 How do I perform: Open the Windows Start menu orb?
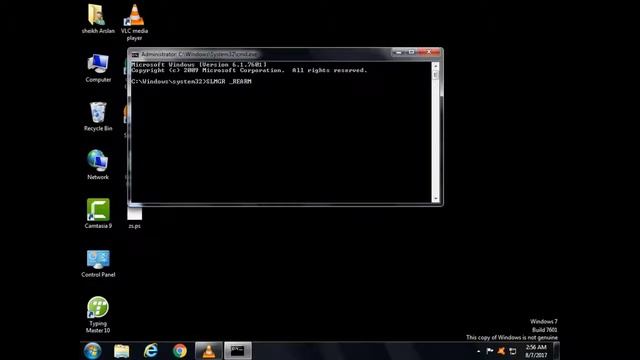(93, 351)
